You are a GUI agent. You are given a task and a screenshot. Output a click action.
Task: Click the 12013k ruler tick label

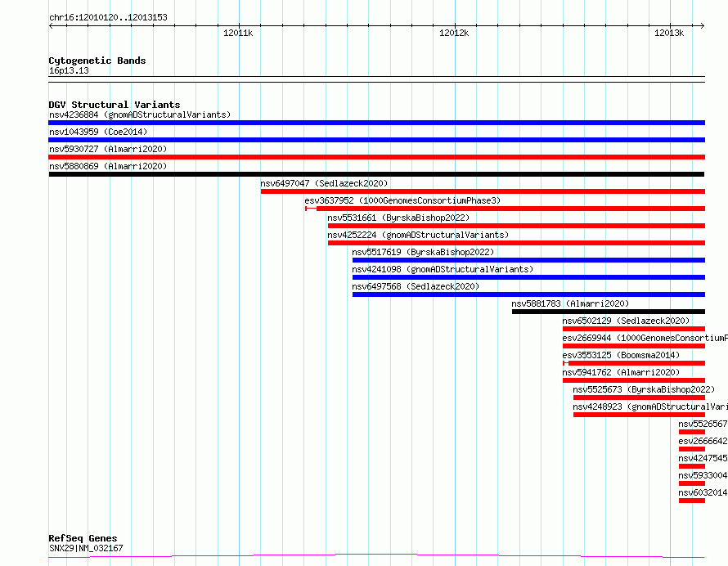click(669, 33)
